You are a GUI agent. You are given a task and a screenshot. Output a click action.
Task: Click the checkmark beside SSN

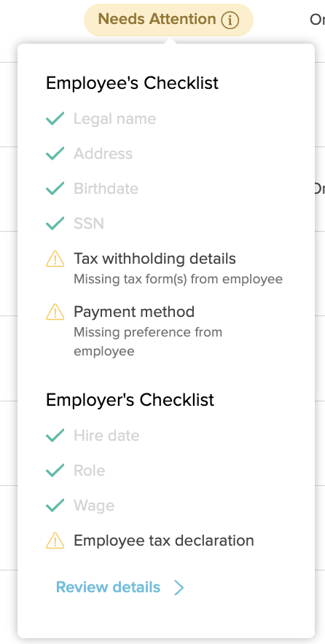55,224
